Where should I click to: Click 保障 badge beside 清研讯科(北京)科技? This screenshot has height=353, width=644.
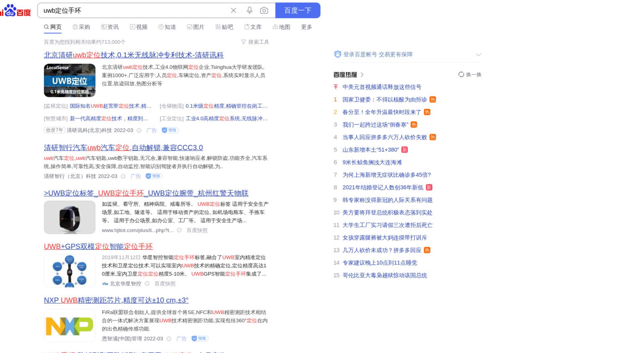pos(170,130)
